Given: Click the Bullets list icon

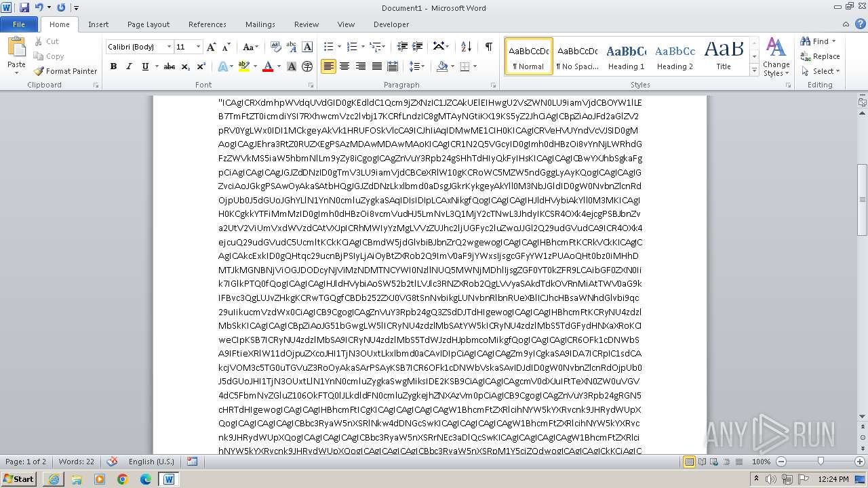Looking at the screenshot, I should pos(329,47).
